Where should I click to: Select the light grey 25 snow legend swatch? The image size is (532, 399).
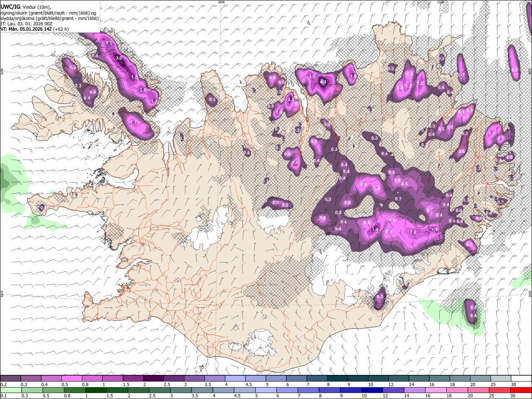pos(501,379)
